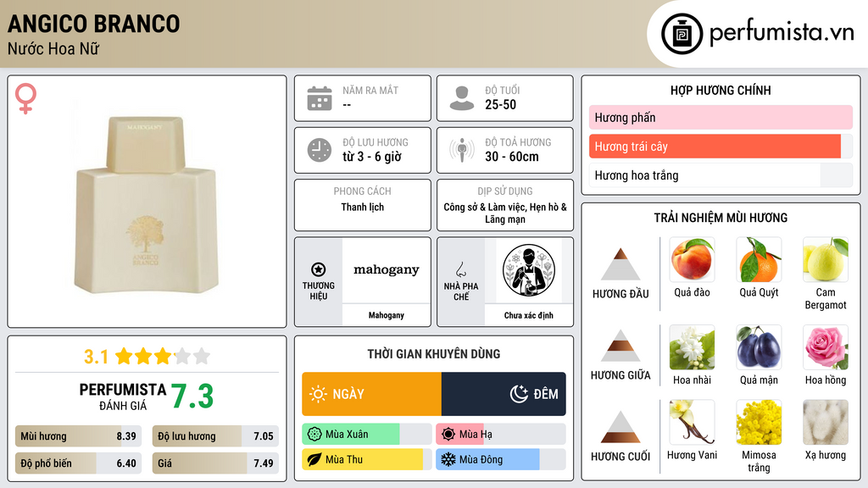Viewport: 868px width, 488px height.
Task: Click the perfumer illustration above Chưa xác định
Action: click(x=529, y=270)
